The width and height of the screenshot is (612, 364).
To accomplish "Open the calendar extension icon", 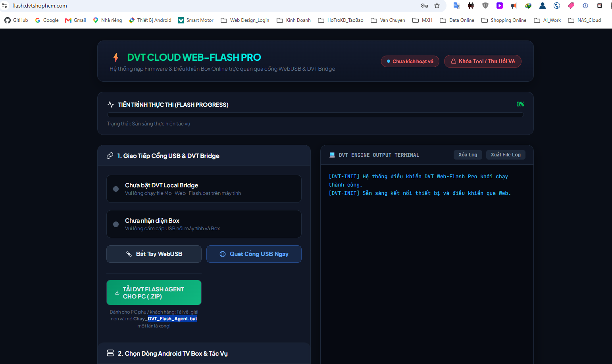I will click(600, 6).
